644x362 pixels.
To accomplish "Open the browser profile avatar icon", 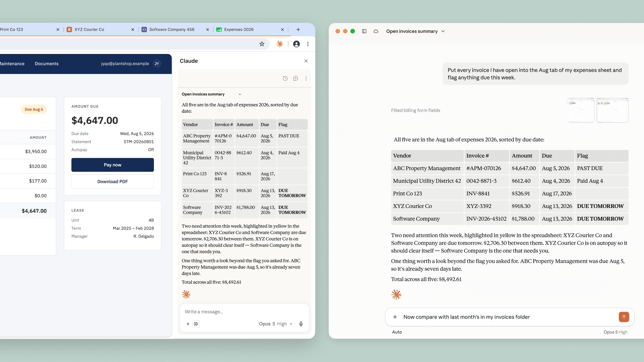I will click(297, 44).
